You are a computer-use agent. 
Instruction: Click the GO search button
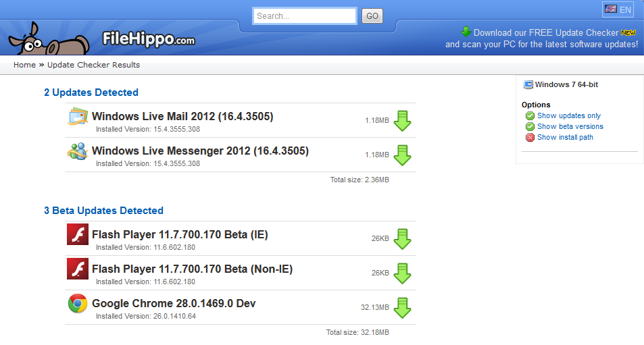(x=372, y=16)
